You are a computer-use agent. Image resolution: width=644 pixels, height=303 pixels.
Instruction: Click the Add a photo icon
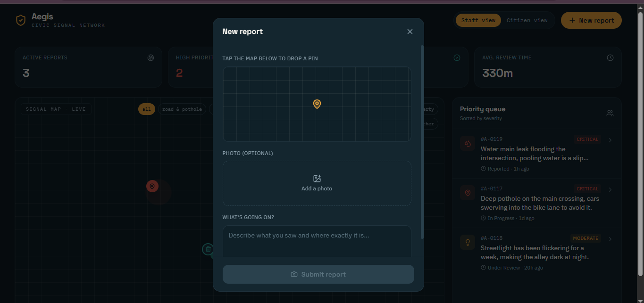[317, 179]
